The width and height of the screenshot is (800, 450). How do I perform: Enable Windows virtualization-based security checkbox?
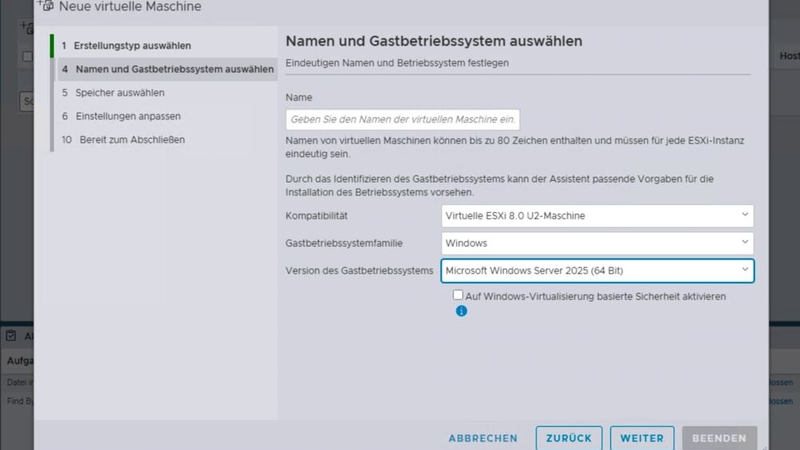click(x=458, y=296)
